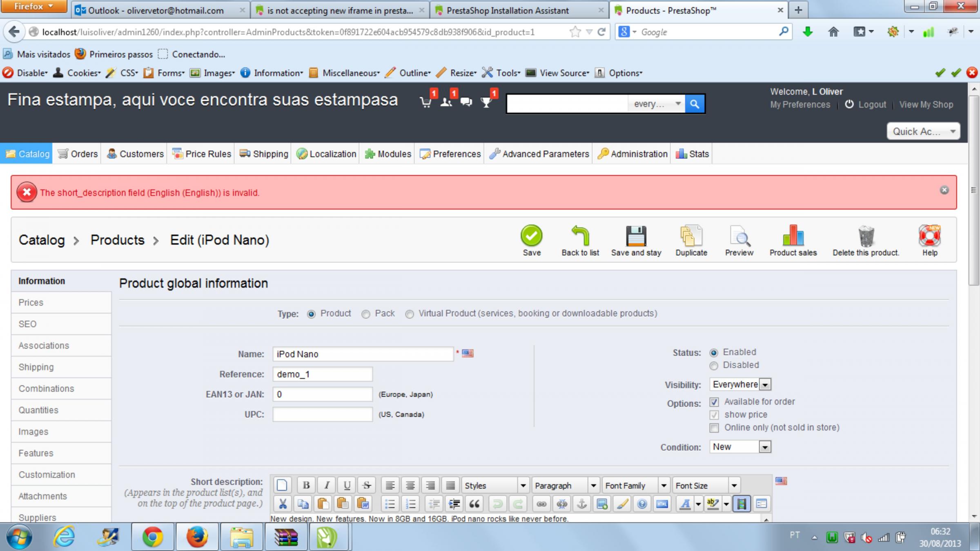Open the Font Family dropdown
This screenshot has width=980, height=551.
coord(636,485)
